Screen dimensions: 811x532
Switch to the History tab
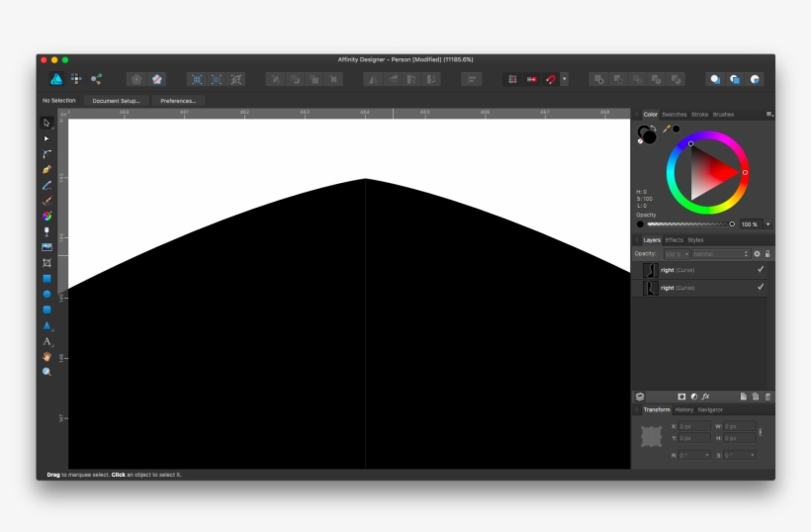[683, 409]
